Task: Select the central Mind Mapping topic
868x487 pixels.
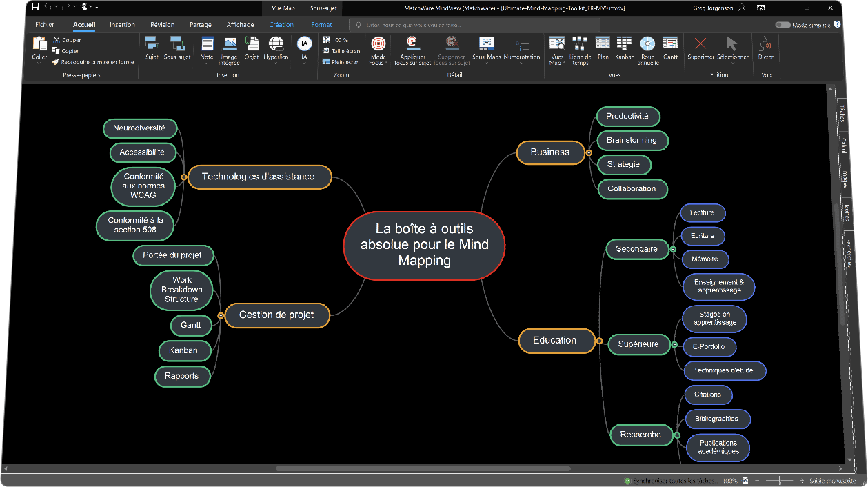Action: coord(425,245)
